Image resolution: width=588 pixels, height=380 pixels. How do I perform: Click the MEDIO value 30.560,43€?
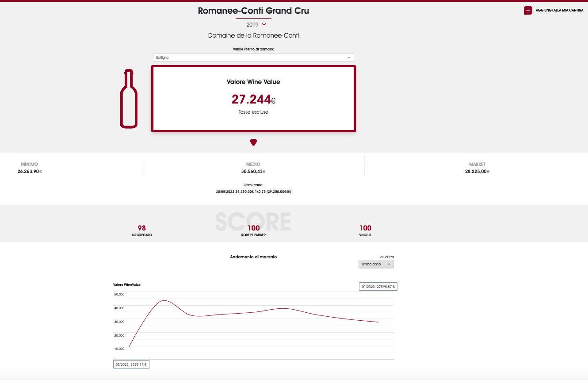(253, 171)
